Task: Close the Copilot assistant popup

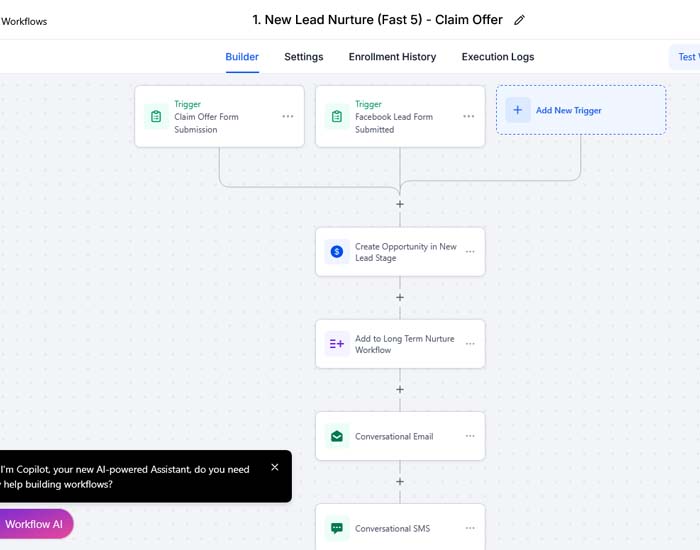Action: tap(275, 467)
